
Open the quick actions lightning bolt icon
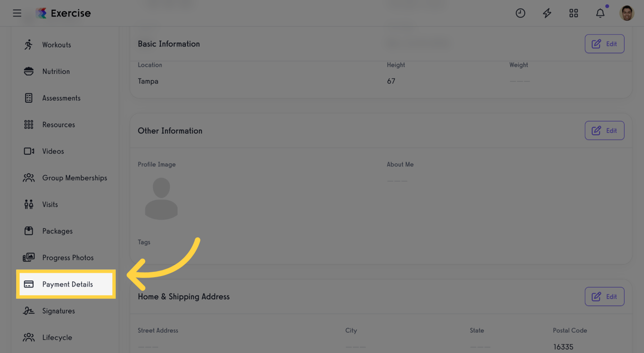[547, 13]
